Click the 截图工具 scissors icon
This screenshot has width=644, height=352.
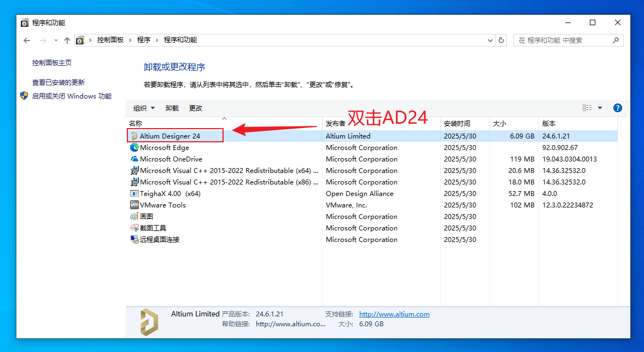(134, 228)
